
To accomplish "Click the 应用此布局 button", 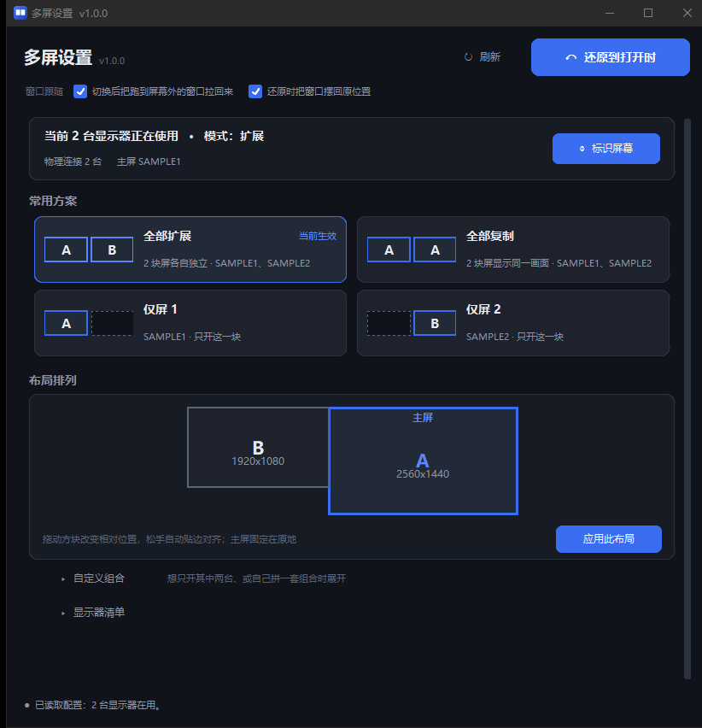I will click(x=609, y=539).
